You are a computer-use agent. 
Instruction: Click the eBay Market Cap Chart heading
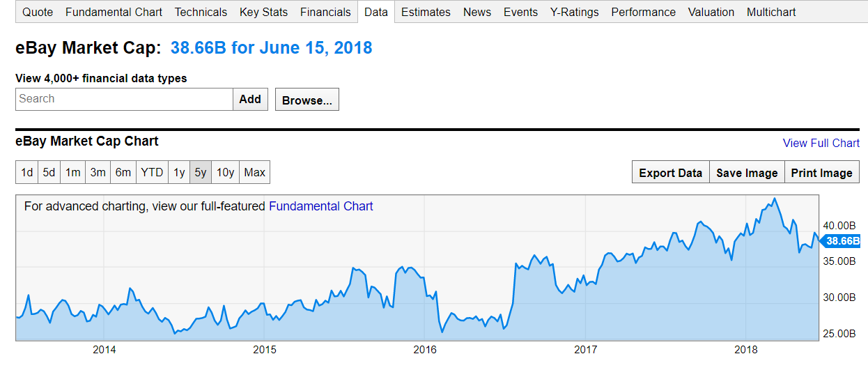[x=87, y=141]
